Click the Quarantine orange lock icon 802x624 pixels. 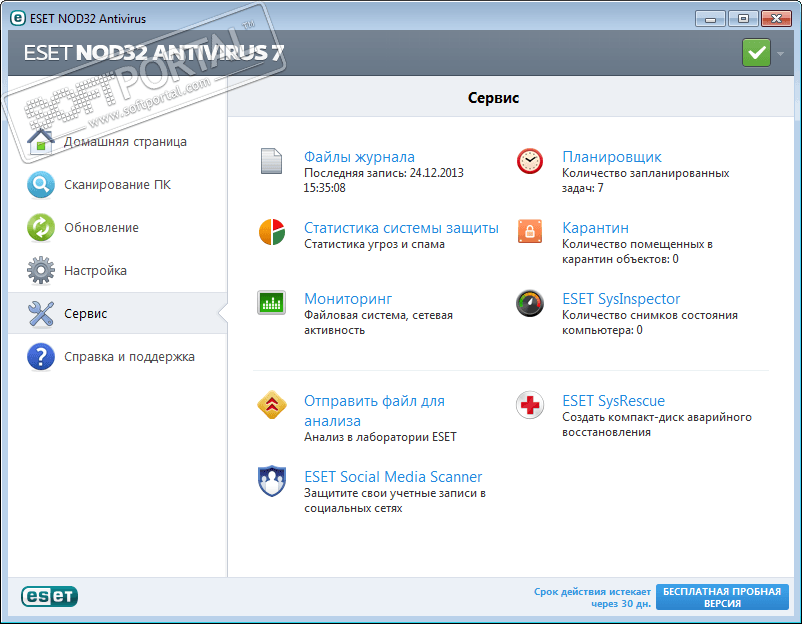(530, 231)
